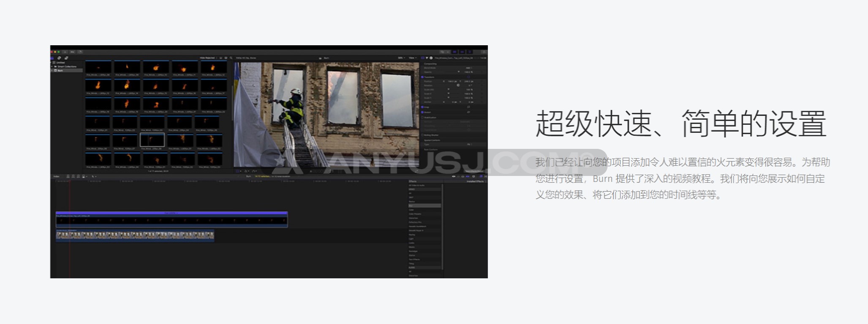
Task: Click the timeline Index button
Action: click(x=56, y=176)
